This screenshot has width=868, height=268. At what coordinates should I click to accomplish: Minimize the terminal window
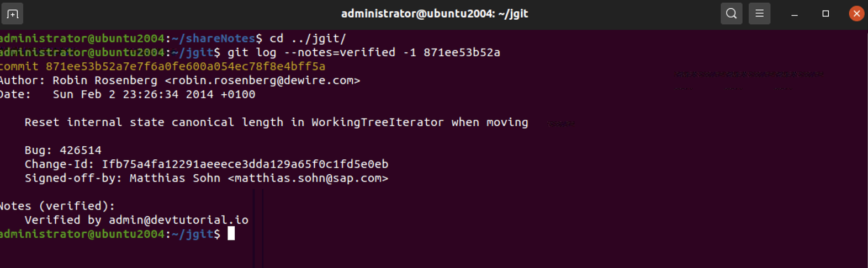tap(795, 14)
